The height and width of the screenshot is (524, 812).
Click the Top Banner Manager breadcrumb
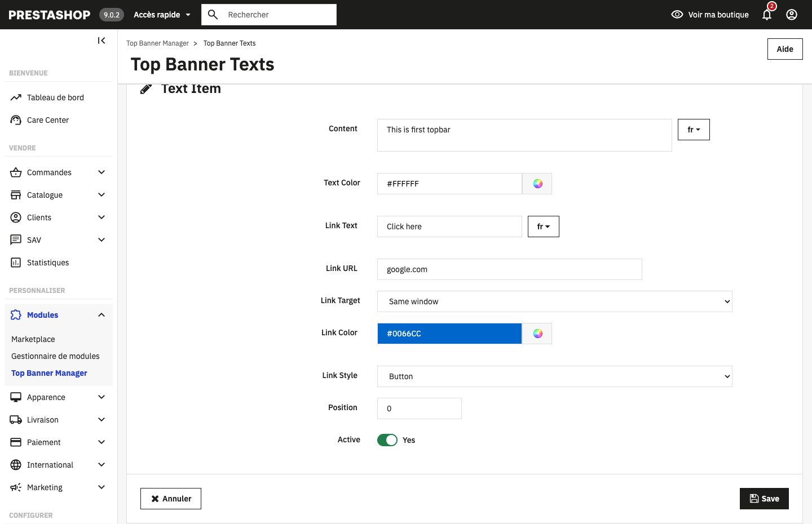[157, 43]
